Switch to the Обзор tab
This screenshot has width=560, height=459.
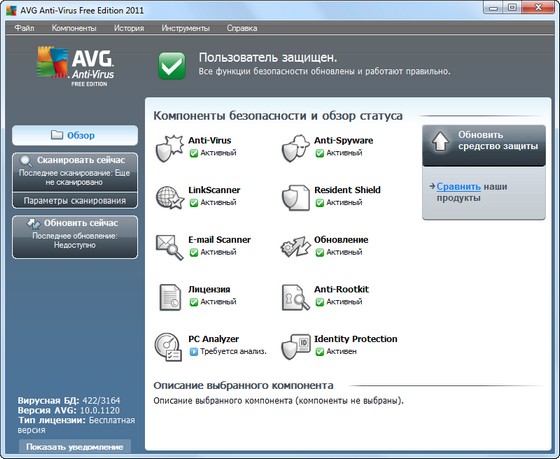point(75,135)
